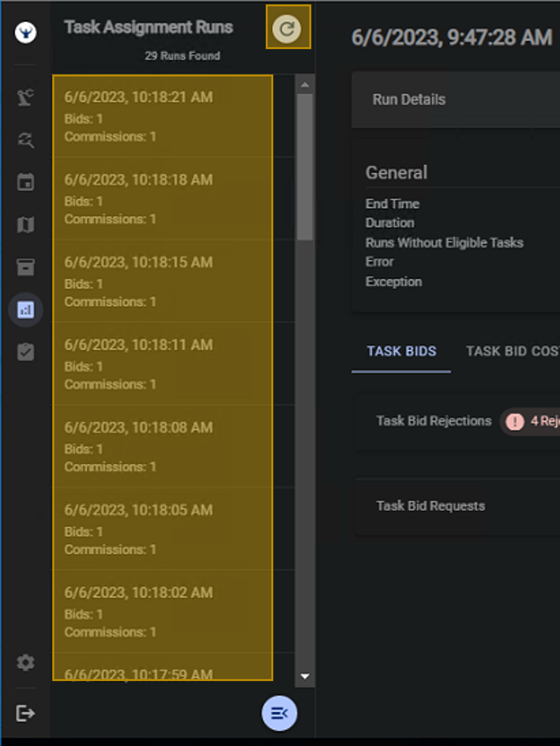This screenshot has width=560, height=746.
Task: Expand the Task Bid Rejections panel
Action: [434, 421]
